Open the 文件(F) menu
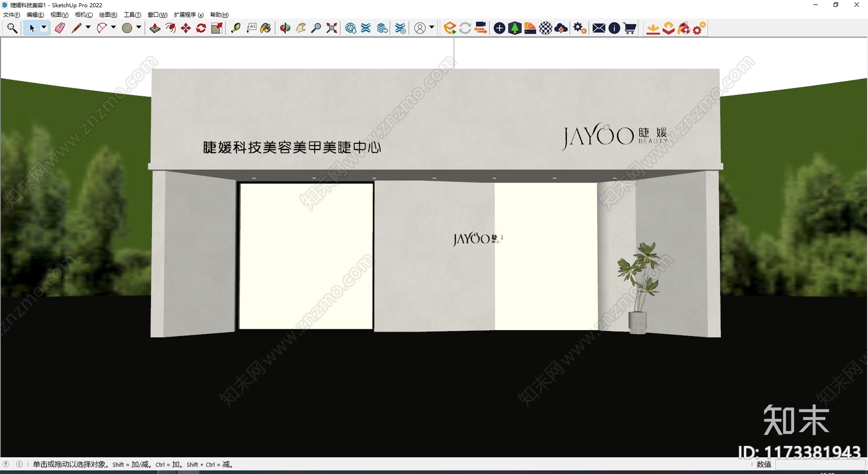 tap(11, 15)
